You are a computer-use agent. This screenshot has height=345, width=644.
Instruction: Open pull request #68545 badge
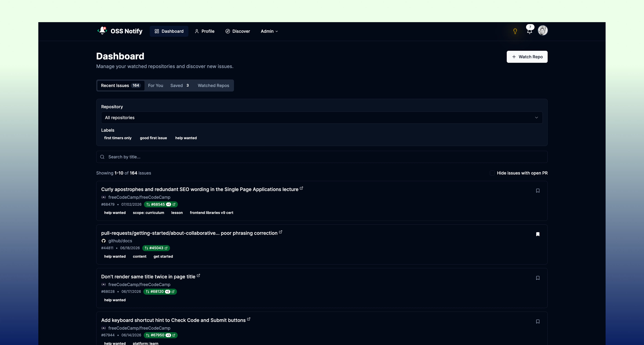point(161,204)
